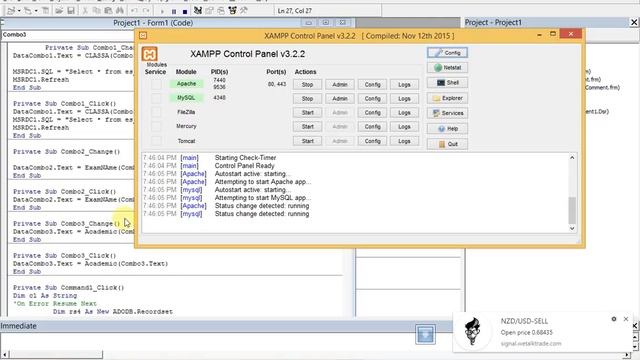Start the Tomcat module

[x=307, y=141]
